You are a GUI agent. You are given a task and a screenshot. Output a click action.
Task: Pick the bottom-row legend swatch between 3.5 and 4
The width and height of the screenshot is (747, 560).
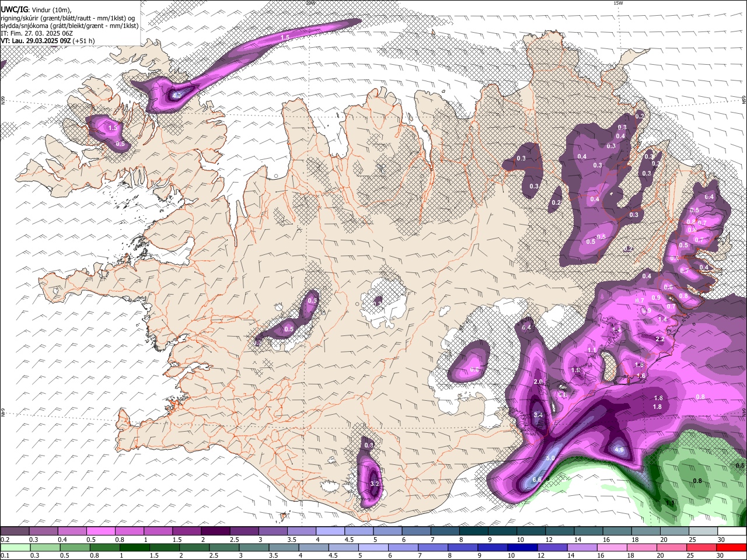[283, 547]
